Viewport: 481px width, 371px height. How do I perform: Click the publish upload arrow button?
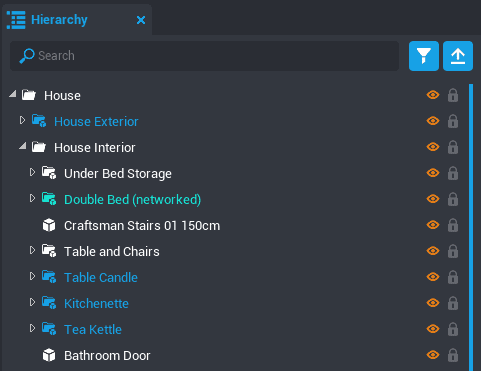pos(458,56)
